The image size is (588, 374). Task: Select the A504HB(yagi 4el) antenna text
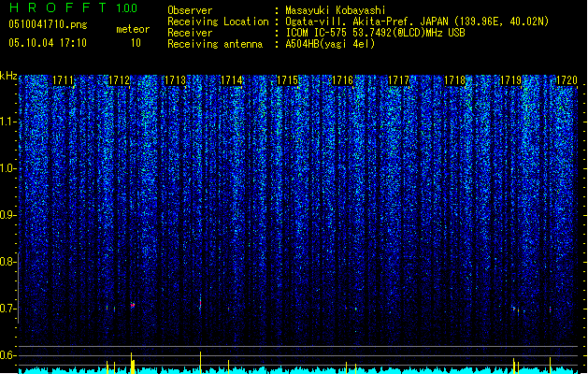pos(330,44)
